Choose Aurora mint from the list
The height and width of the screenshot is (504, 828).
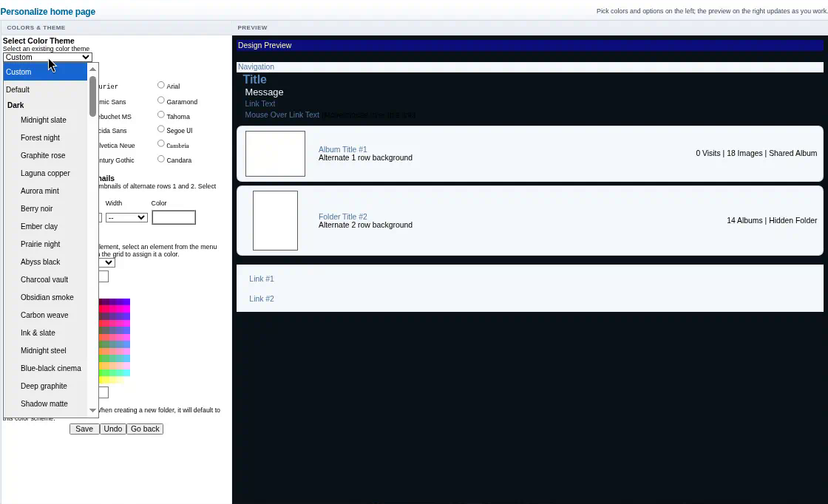pos(45,191)
